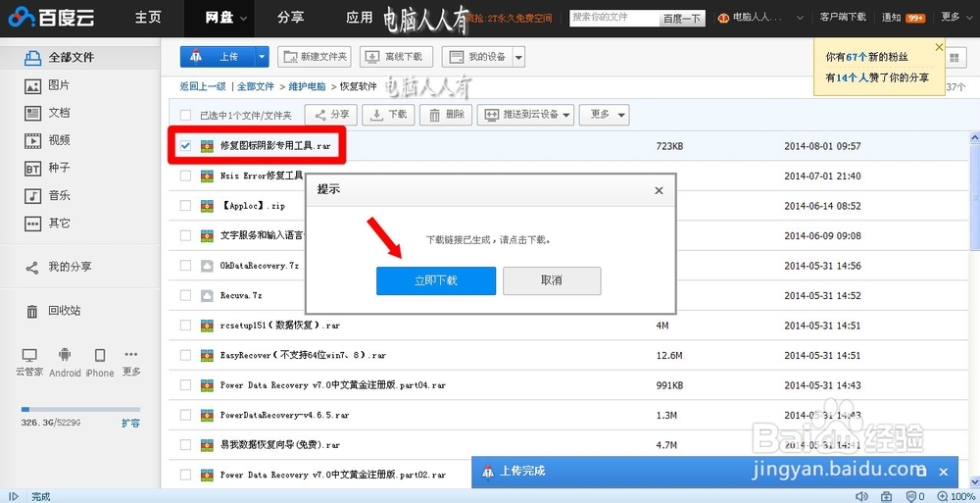Focus the file search input

coord(614,19)
